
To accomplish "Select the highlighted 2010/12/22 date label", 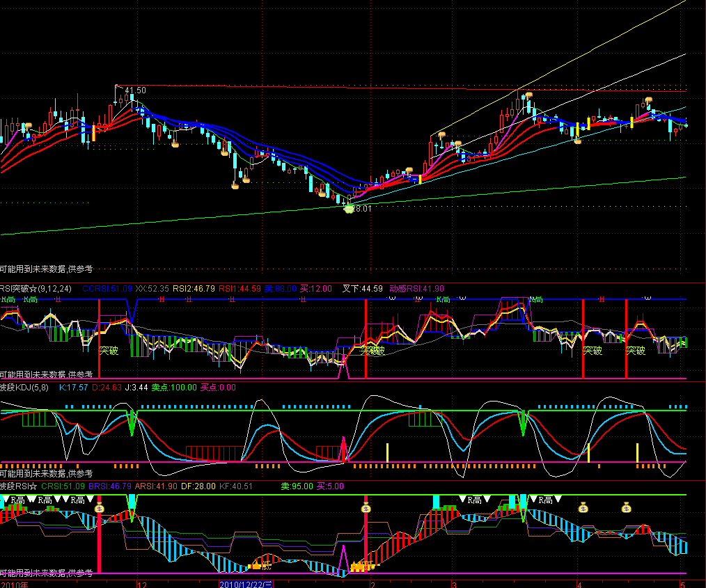I will (246, 584).
